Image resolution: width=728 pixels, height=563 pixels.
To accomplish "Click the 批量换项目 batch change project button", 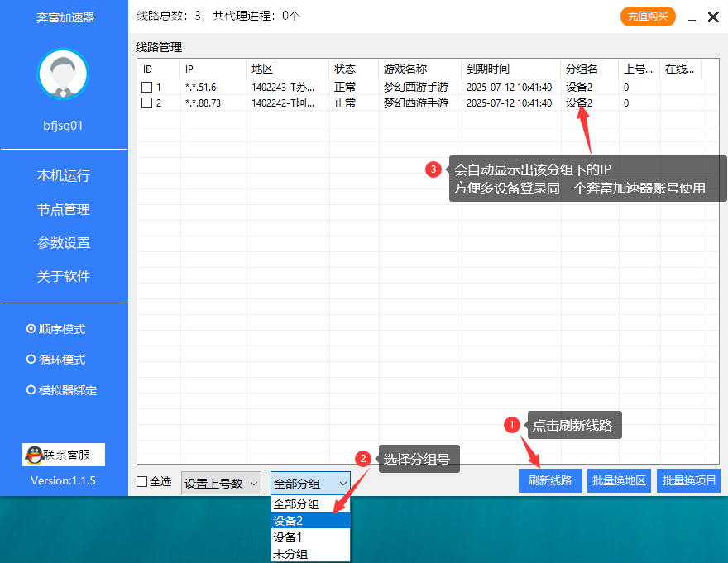I will coord(688,480).
